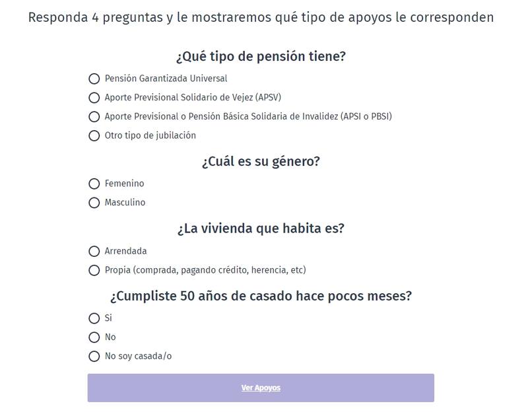528x420 pixels.
Task: Click the heading ¿Qué tipo de pensión tiene?
Action: pyautogui.click(x=261, y=57)
